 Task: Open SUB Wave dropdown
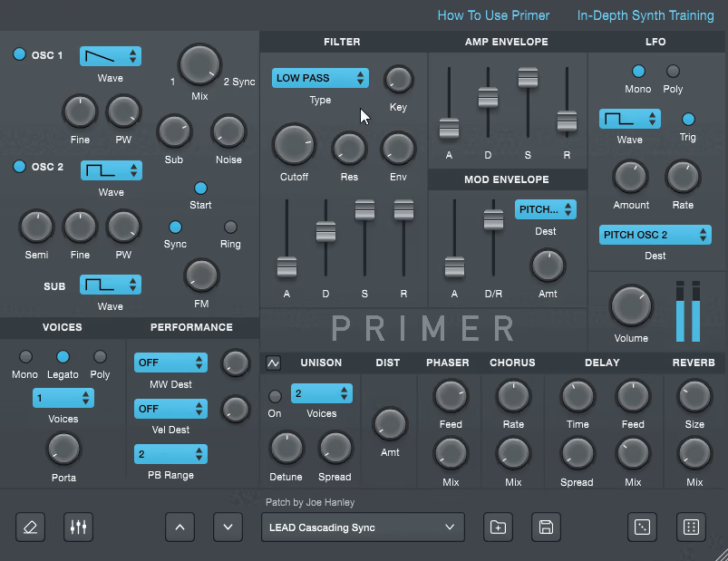coord(111,285)
